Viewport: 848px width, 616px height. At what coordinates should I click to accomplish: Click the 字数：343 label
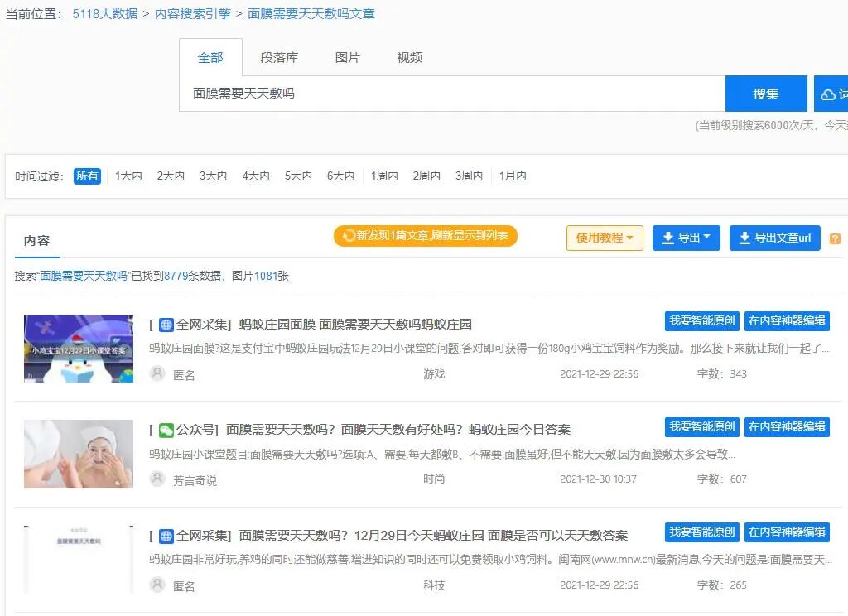click(x=722, y=373)
